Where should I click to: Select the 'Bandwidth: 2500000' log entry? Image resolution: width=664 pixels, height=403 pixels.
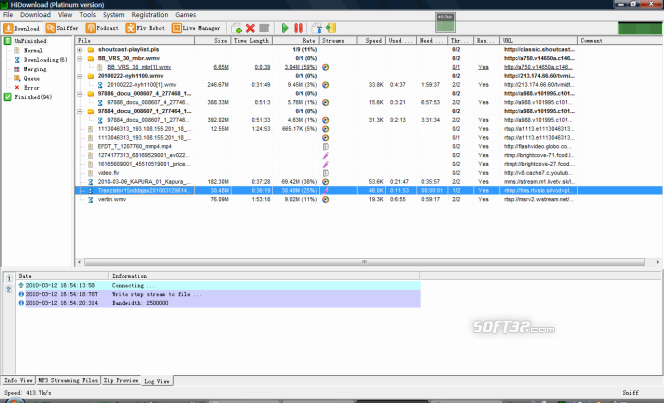coord(219,303)
